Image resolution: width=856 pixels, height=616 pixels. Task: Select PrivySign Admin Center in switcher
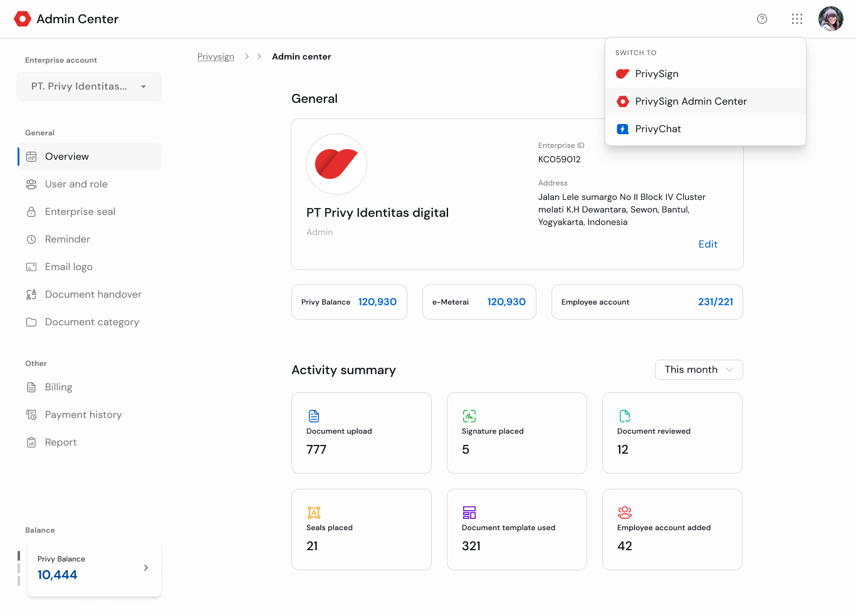(x=706, y=102)
